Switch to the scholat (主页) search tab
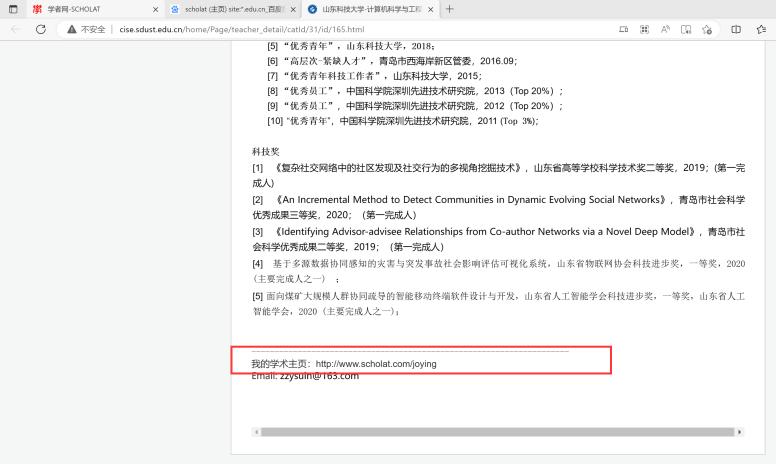776x464 pixels. [x=228, y=9]
